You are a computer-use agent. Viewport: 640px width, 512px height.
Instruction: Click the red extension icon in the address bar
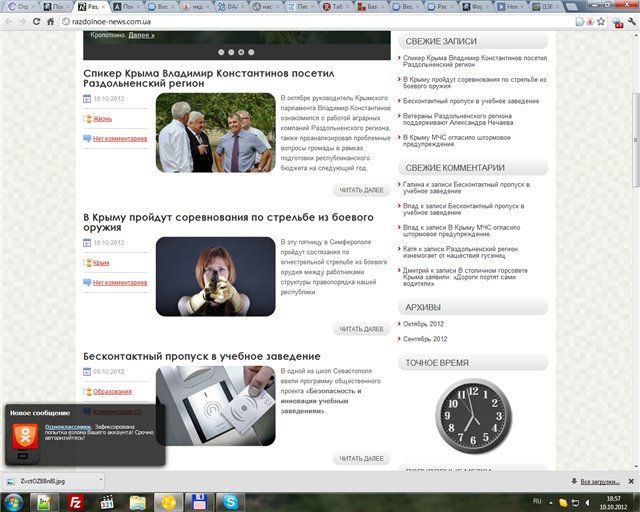tap(590, 22)
